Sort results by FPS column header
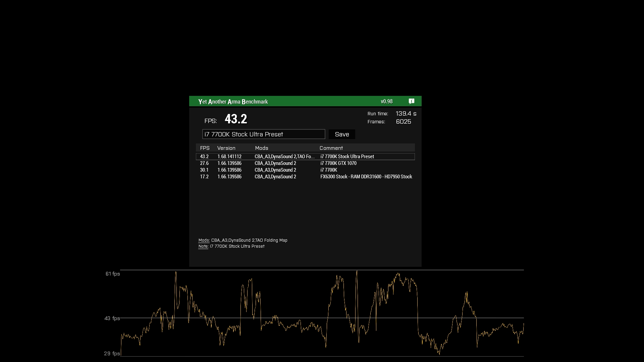Image resolution: width=644 pixels, height=362 pixels. (x=205, y=148)
